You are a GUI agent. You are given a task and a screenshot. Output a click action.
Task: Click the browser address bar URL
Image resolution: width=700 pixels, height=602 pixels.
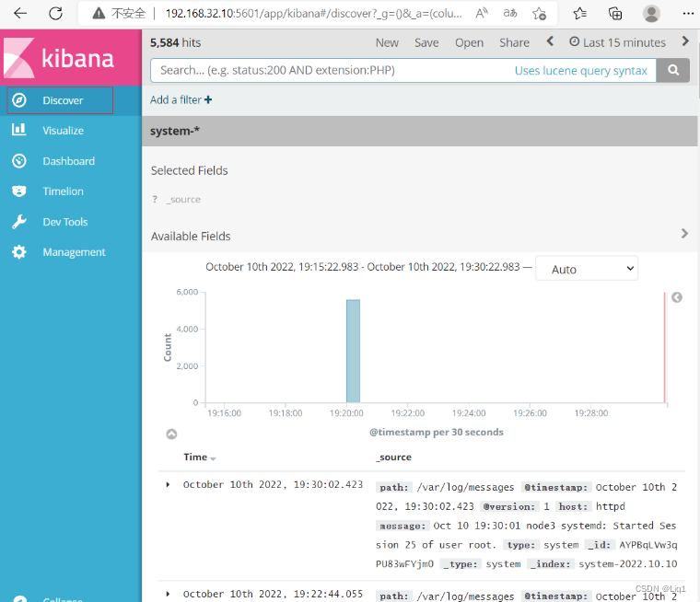(x=313, y=14)
